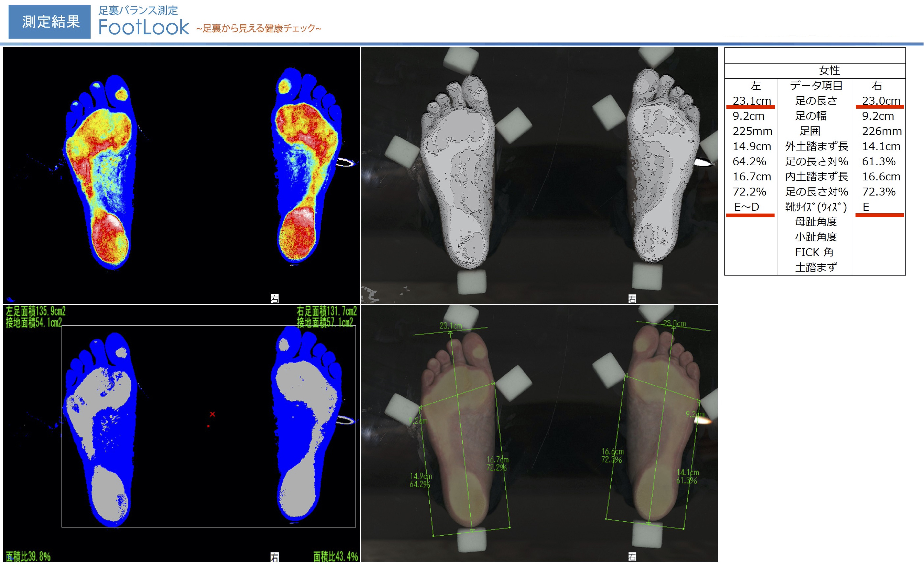The image size is (924, 565).
Task: Click the green measurement lines foot photo panel
Action: (539, 433)
